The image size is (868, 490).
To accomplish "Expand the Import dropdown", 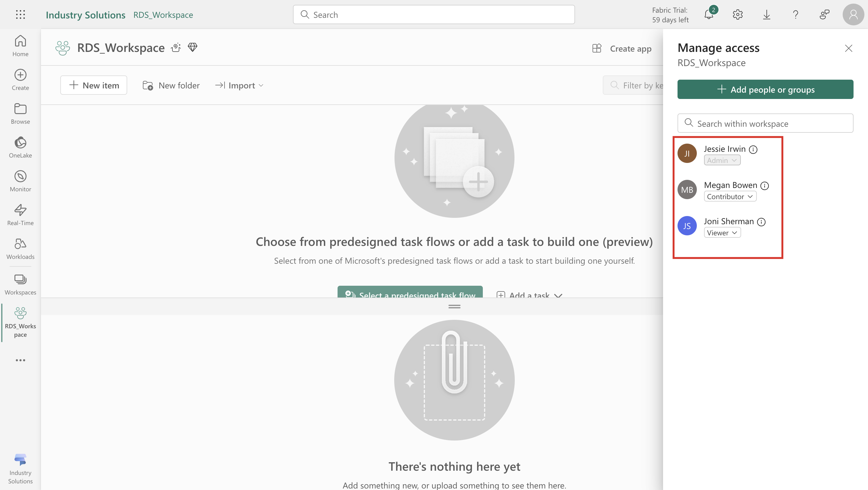I will 239,85.
